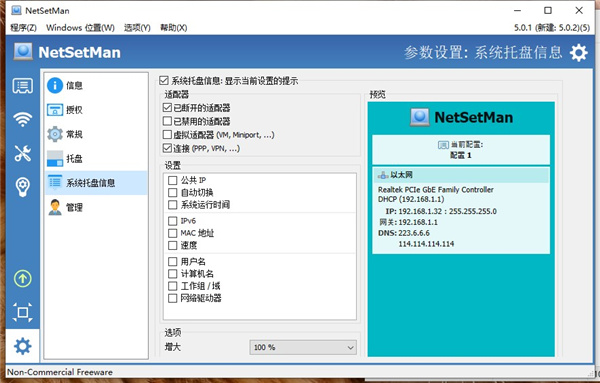The height and width of the screenshot is (383, 600).
Task: Click the settings gear at sidebar bottom
Action: point(23,346)
